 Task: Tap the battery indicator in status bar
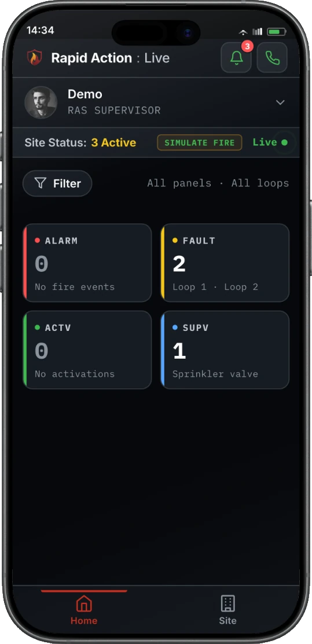pos(276,32)
